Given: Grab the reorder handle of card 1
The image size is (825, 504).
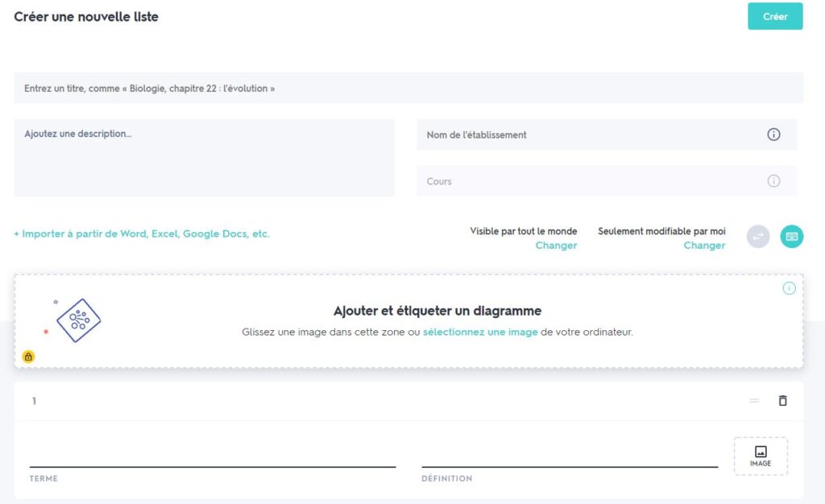Looking at the screenshot, I should point(753,400).
